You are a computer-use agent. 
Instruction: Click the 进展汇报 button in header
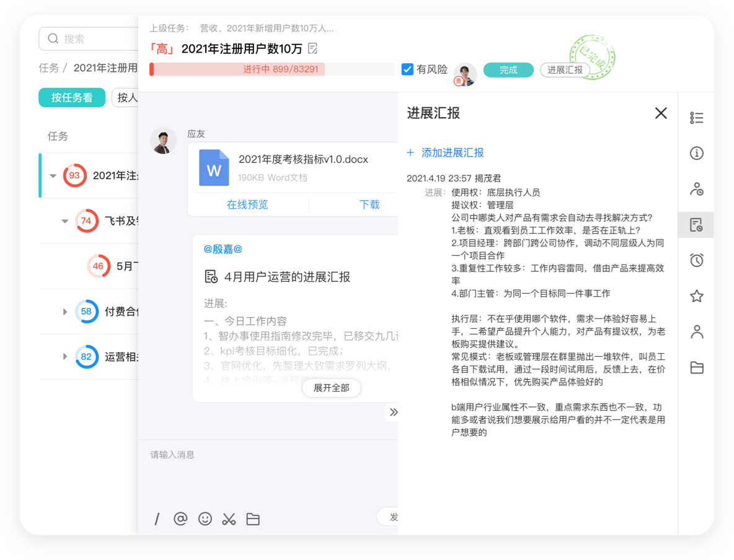[565, 70]
